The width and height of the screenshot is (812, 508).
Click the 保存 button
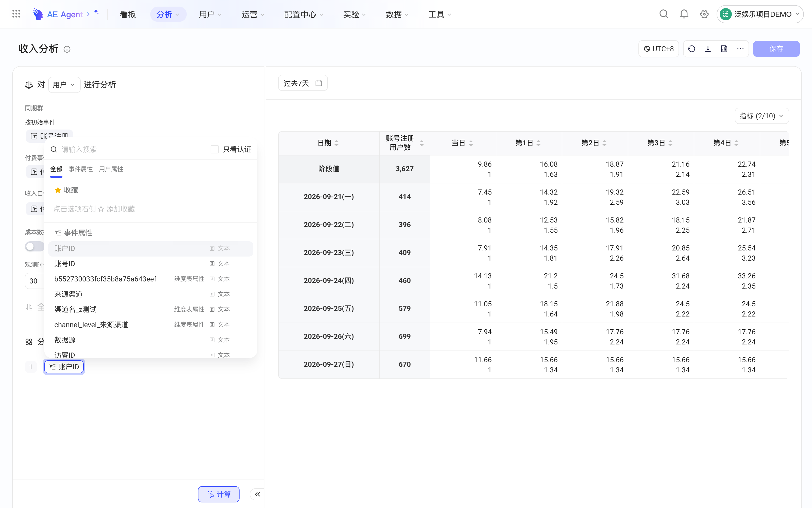click(776, 49)
